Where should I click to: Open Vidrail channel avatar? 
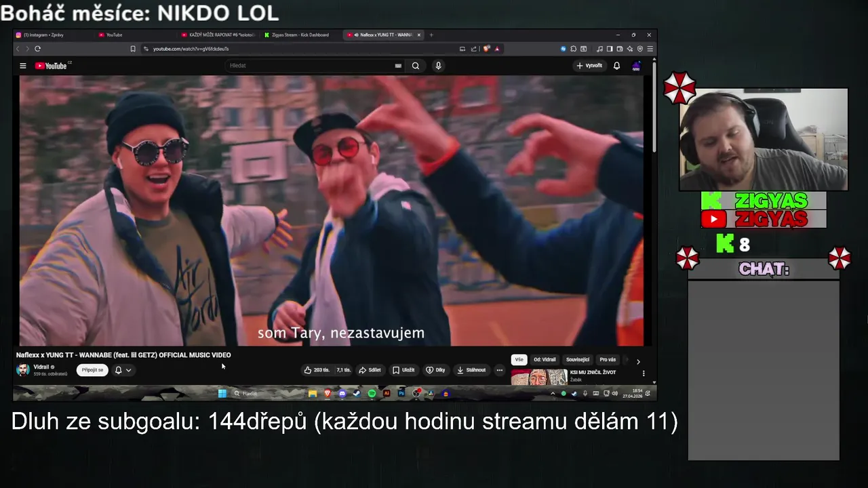[23, 370]
